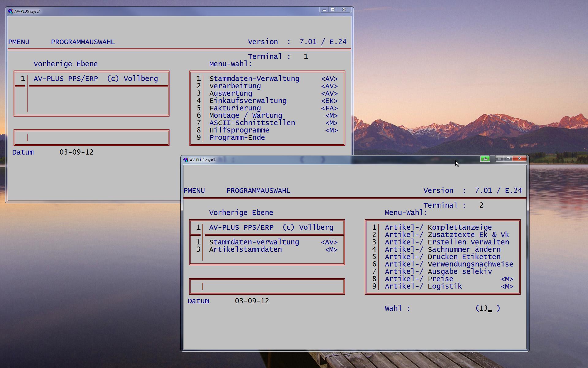Click the empty message box in Terminal 2

(x=267, y=286)
